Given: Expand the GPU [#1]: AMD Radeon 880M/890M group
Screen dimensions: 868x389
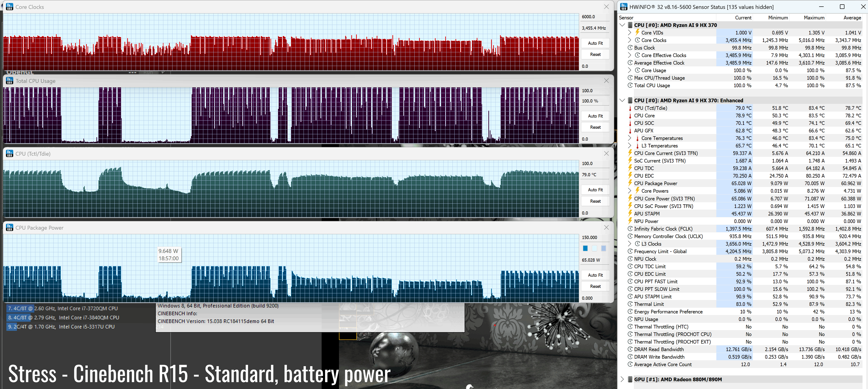Looking at the screenshot, I should (x=622, y=379).
